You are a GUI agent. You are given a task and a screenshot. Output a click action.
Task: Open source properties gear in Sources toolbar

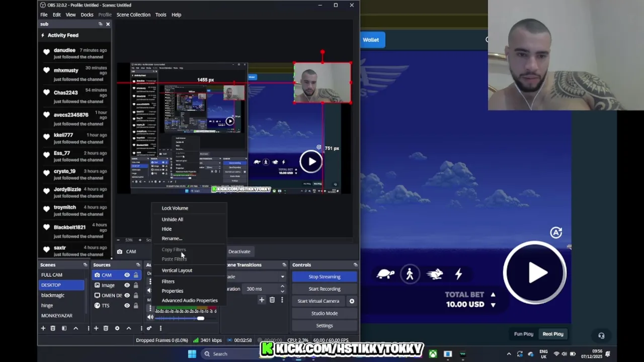click(117, 328)
